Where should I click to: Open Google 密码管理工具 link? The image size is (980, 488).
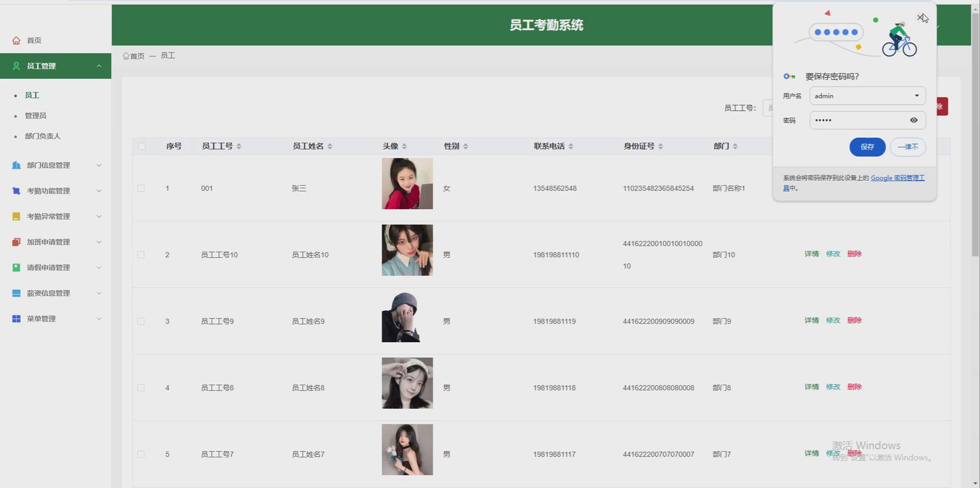(898, 178)
